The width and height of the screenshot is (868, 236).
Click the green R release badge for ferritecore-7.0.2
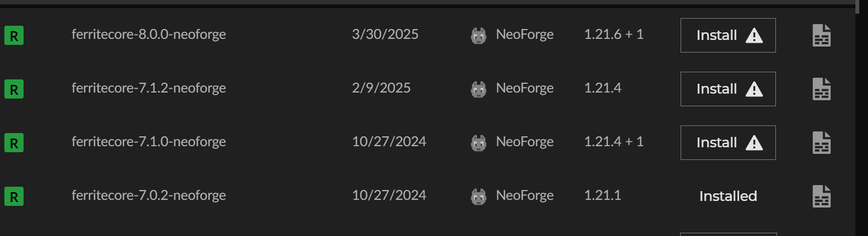(14, 197)
